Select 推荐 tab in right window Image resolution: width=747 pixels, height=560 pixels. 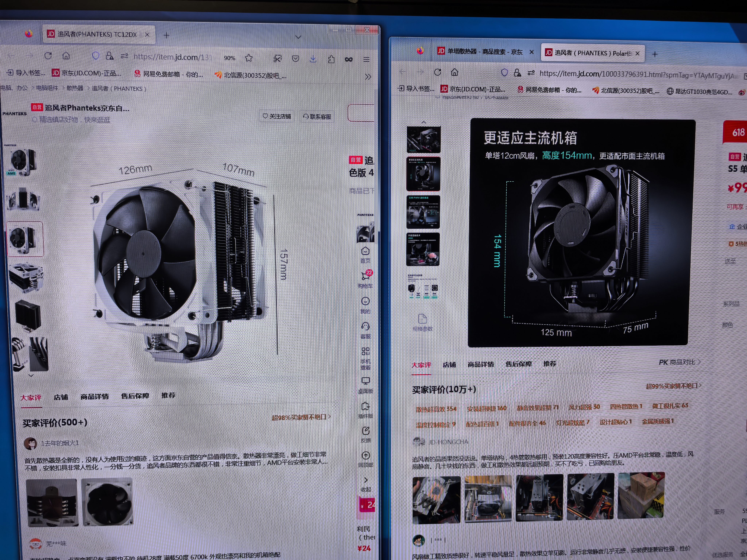pos(550,364)
